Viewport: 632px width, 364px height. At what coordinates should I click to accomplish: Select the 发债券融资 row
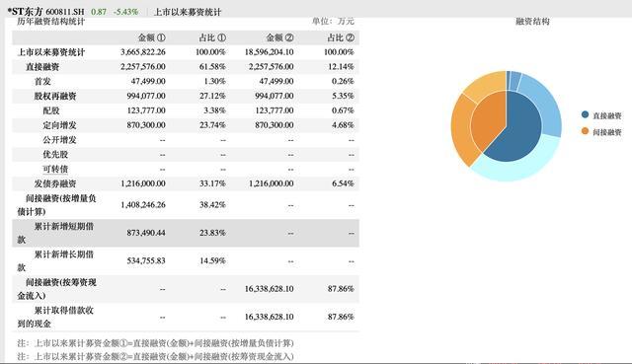[186, 183]
